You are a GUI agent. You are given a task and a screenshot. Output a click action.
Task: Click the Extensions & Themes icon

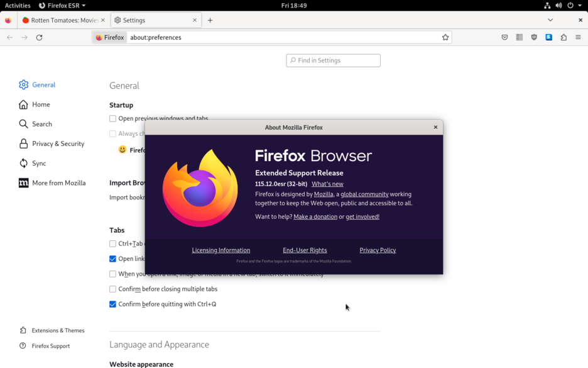point(23,330)
